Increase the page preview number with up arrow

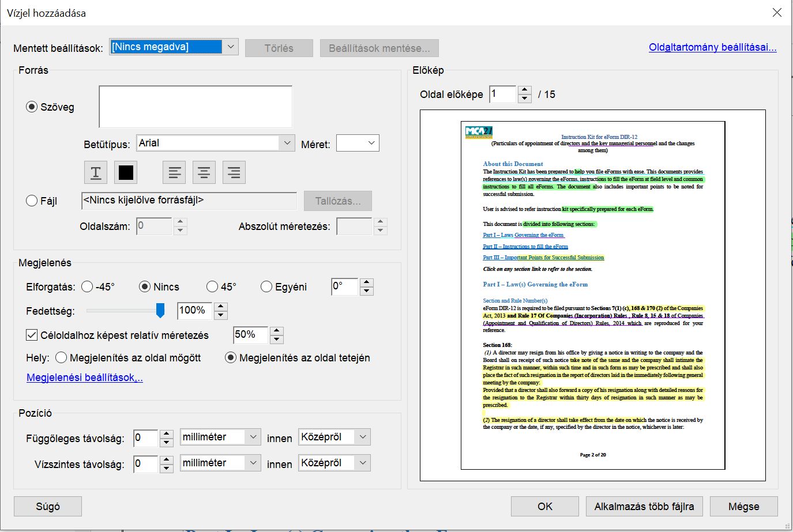tap(524, 90)
